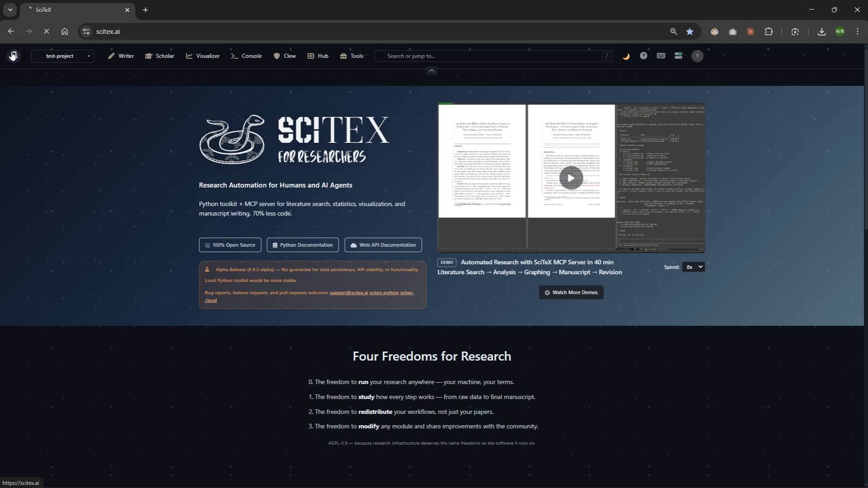Image resolution: width=868 pixels, height=488 pixels.
Task: Click the Watch More Demos button
Action: pos(571,292)
